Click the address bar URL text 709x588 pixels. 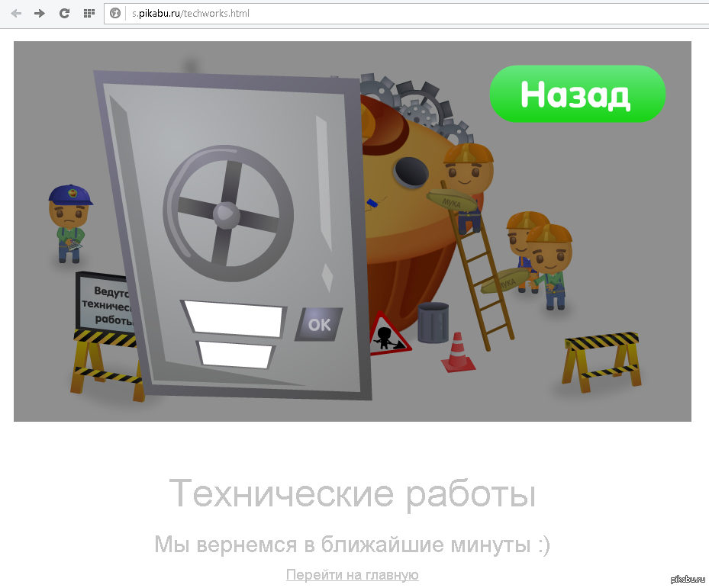pyautogui.click(x=190, y=14)
